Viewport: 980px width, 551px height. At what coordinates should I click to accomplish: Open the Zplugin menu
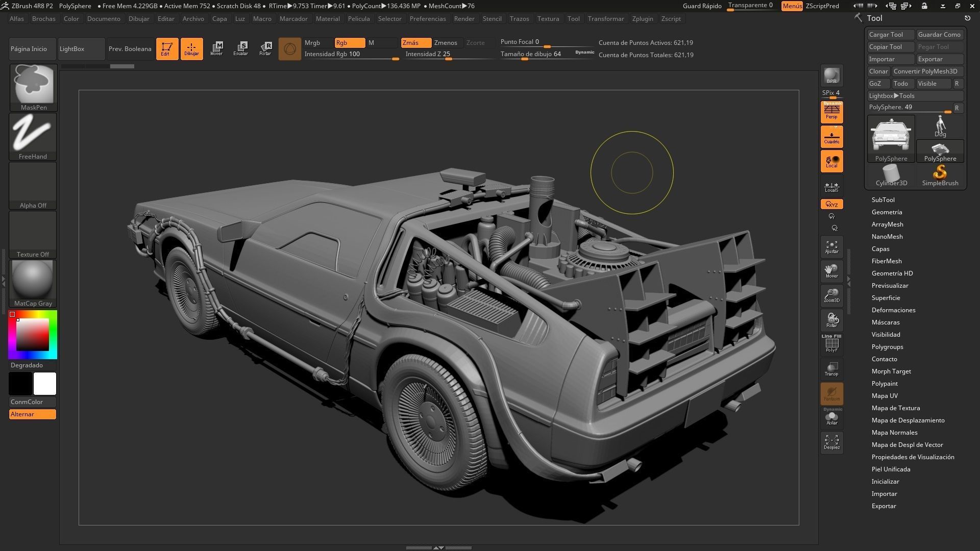click(x=643, y=19)
